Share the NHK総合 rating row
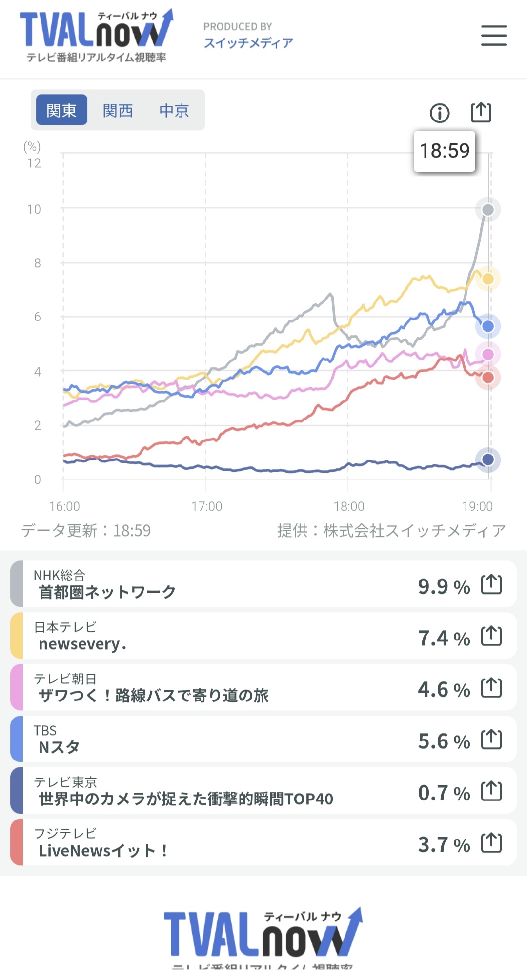 click(x=491, y=584)
